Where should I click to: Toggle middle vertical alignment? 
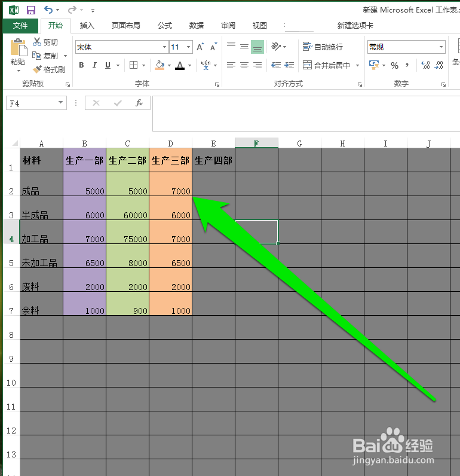244,47
